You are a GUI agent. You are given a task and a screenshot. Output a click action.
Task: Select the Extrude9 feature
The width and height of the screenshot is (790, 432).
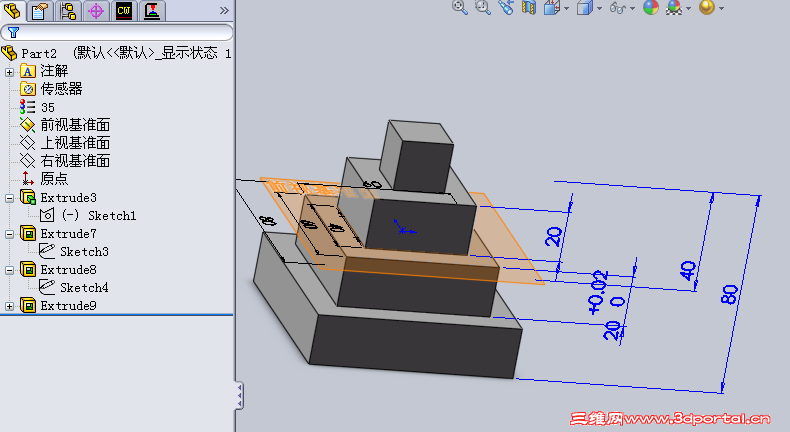(68, 306)
